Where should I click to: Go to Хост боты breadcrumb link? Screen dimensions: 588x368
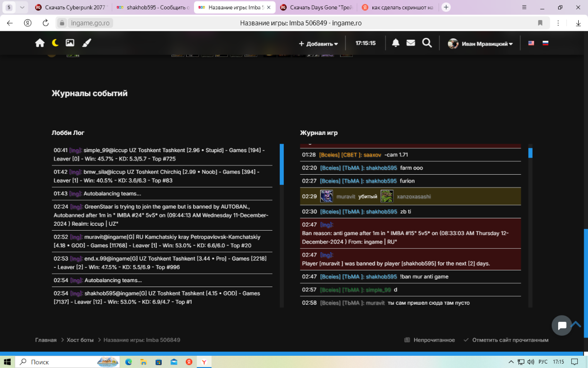click(80, 340)
